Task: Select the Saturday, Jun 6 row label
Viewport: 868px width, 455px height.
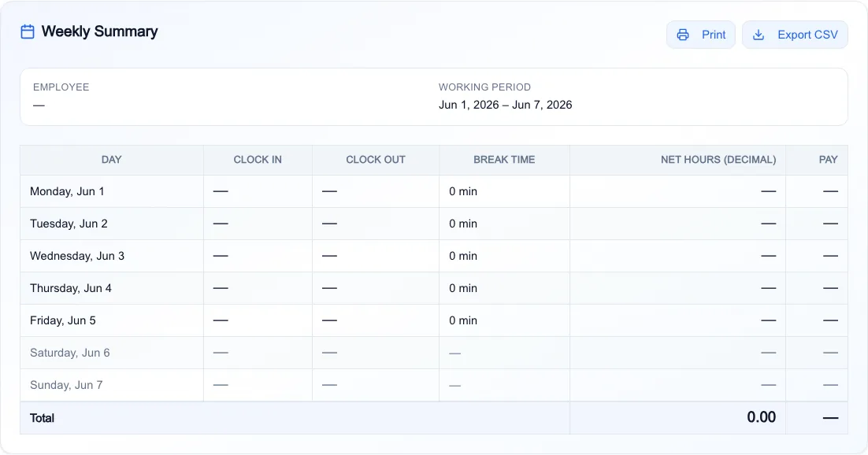Action: tap(70, 353)
